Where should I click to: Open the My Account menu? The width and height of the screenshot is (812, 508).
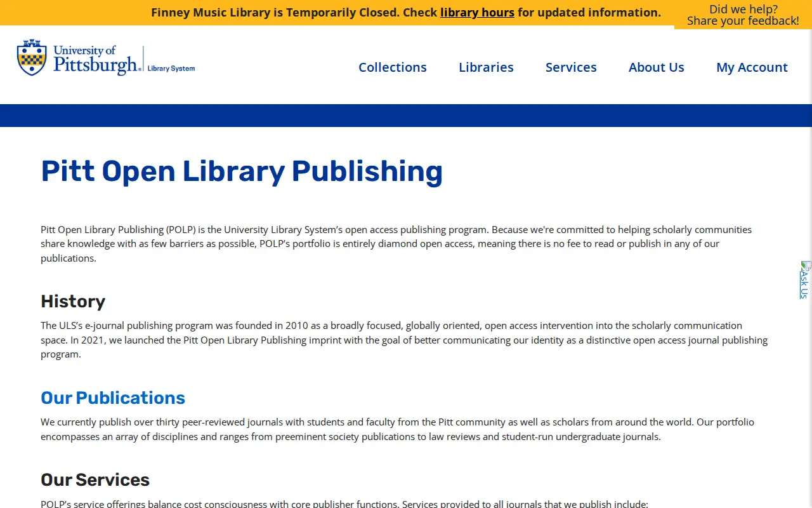click(x=752, y=67)
